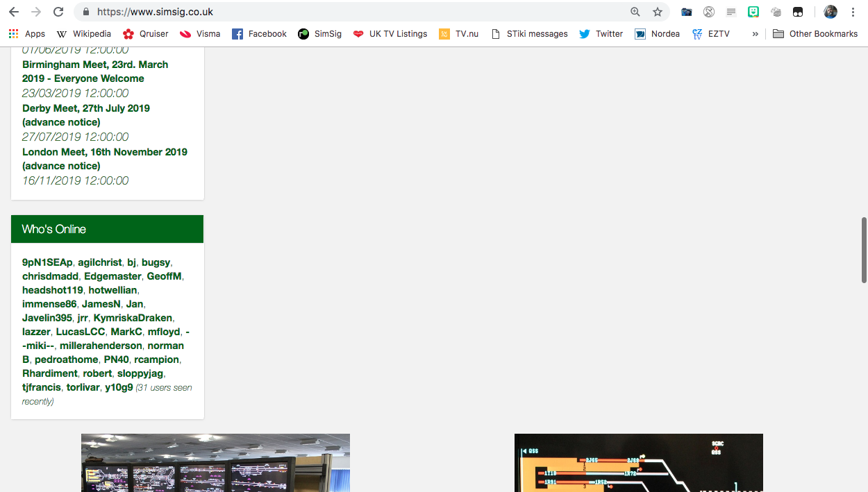Open the Wikipedia bookmark

(x=83, y=33)
